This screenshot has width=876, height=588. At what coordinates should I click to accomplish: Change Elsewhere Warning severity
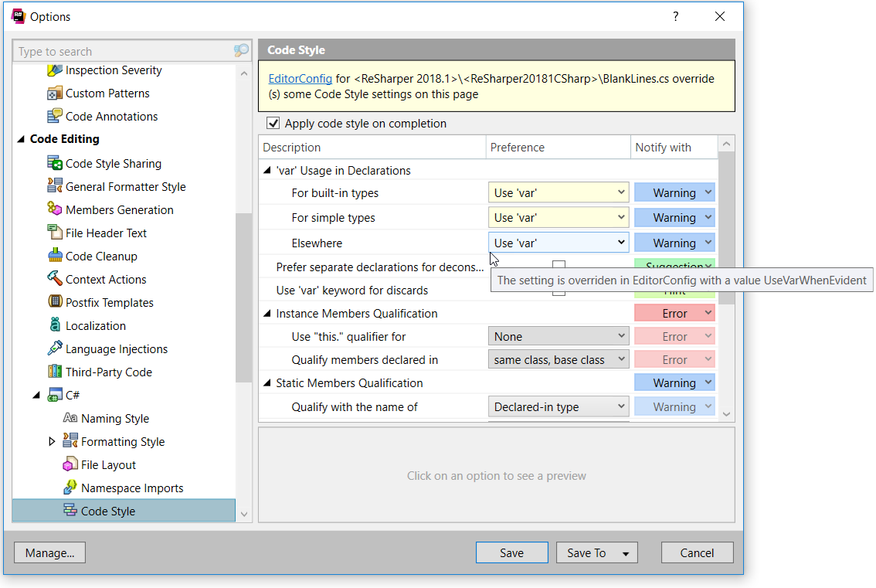pyautogui.click(x=674, y=243)
